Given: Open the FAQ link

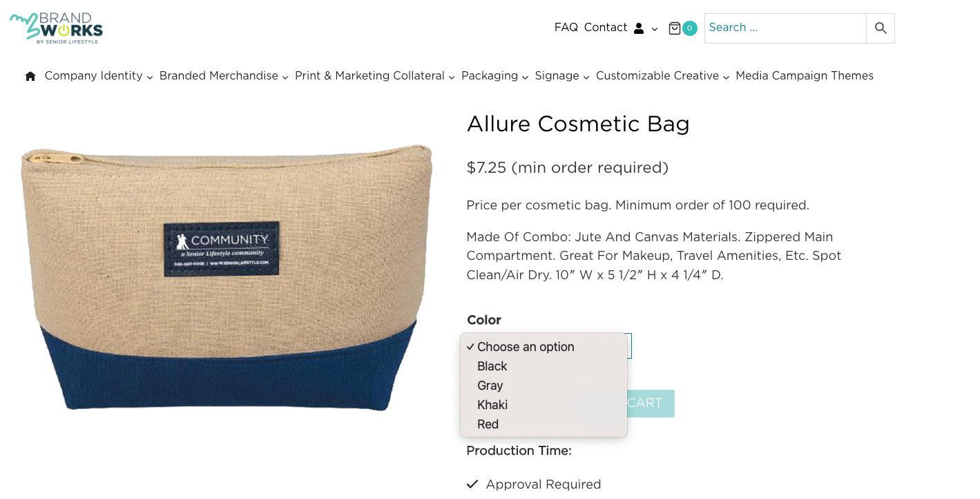Looking at the screenshot, I should click(566, 28).
